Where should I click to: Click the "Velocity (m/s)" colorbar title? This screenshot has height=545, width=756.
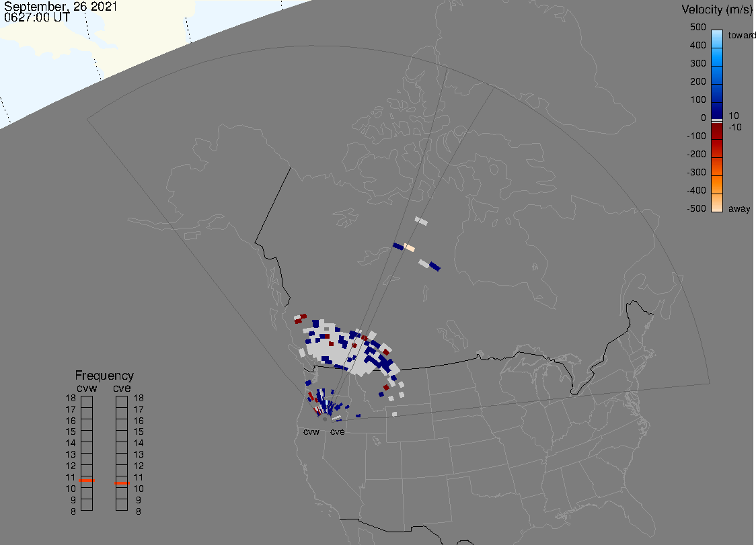[x=717, y=9]
